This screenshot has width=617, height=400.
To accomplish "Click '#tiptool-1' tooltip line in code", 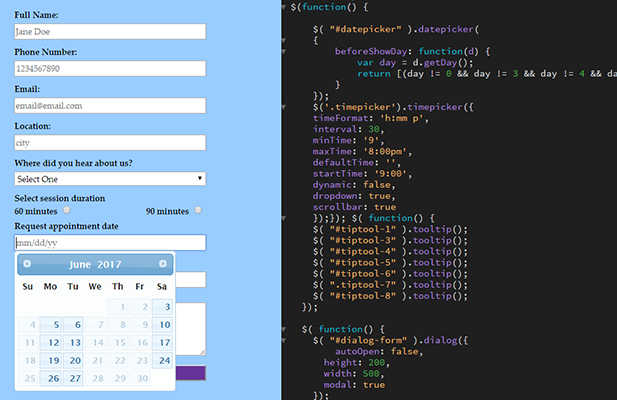I will tap(390, 229).
